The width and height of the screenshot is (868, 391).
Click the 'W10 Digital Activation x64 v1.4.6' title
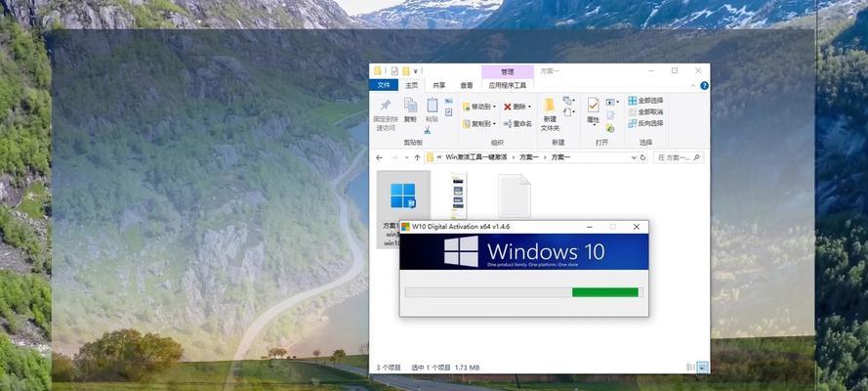tap(461, 227)
